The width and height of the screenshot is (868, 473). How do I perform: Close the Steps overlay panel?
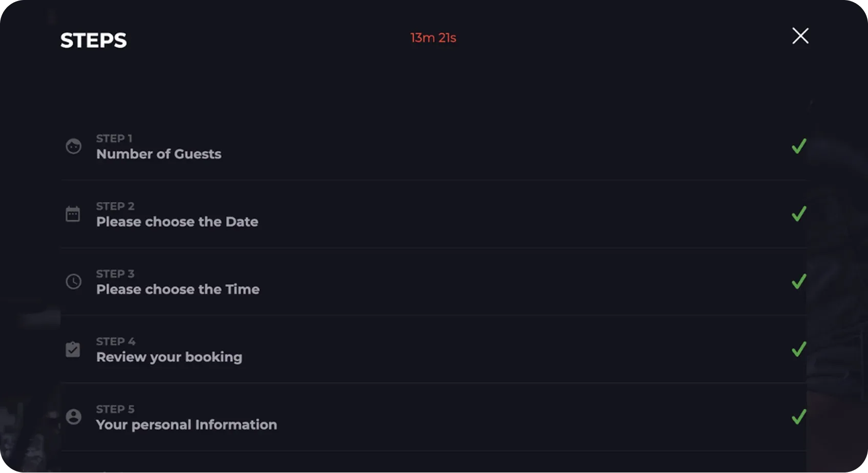[800, 36]
